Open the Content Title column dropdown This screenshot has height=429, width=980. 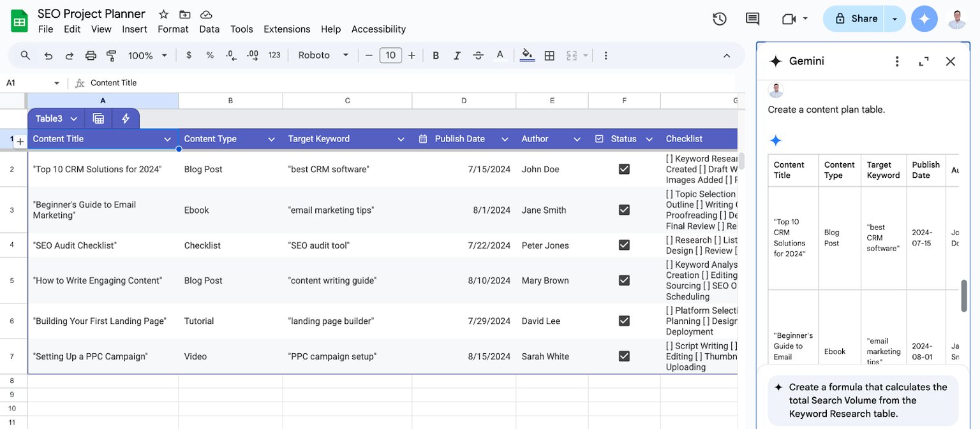coord(167,138)
